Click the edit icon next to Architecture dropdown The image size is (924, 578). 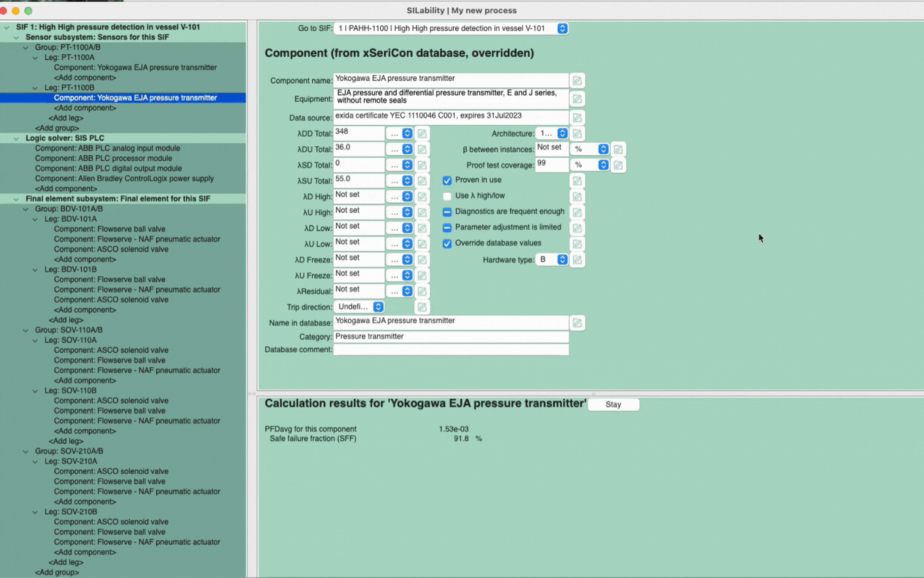point(577,134)
